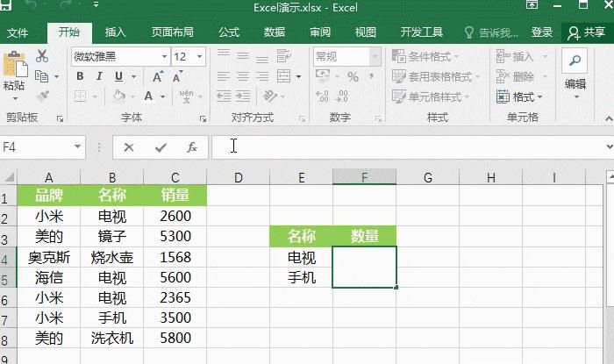Click insert function fx icon
Viewport: 614px width, 364px height.
pyautogui.click(x=192, y=147)
